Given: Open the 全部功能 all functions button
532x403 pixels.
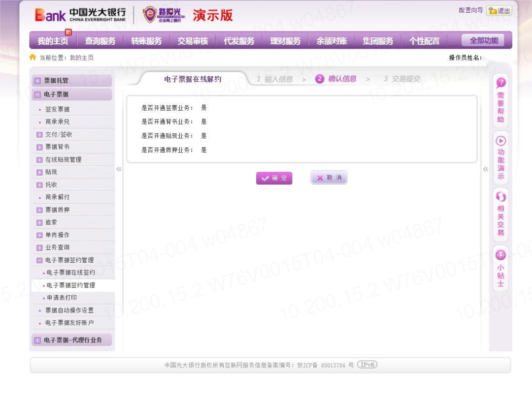Looking at the screenshot, I should 483,40.
